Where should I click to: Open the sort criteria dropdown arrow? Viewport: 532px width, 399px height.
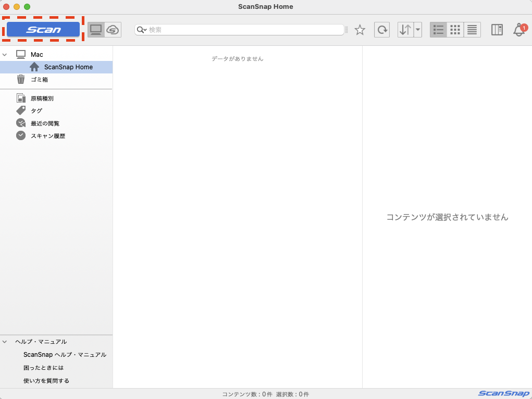pyautogui.click(x=418, y=30)
